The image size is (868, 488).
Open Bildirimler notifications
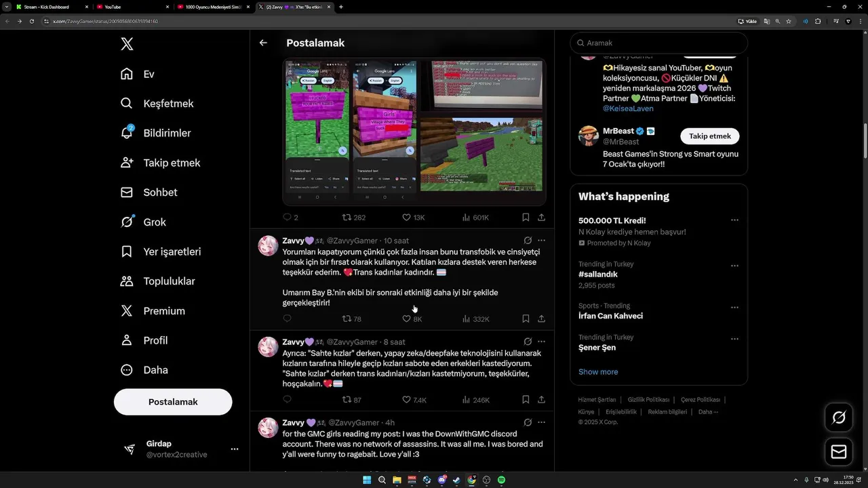(x=155, y=133)
